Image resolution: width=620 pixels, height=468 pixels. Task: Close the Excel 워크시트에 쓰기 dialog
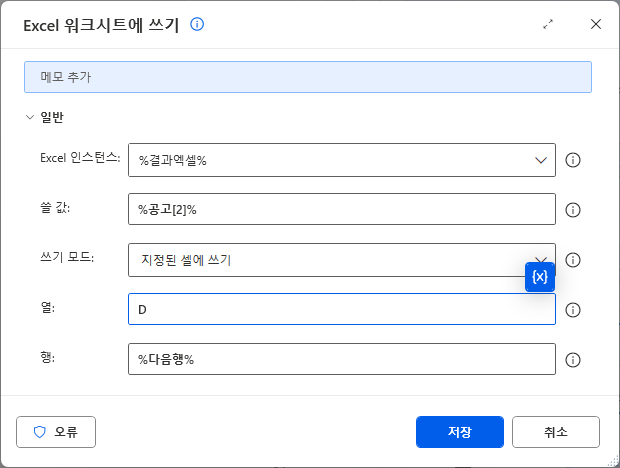click(595, 24)
